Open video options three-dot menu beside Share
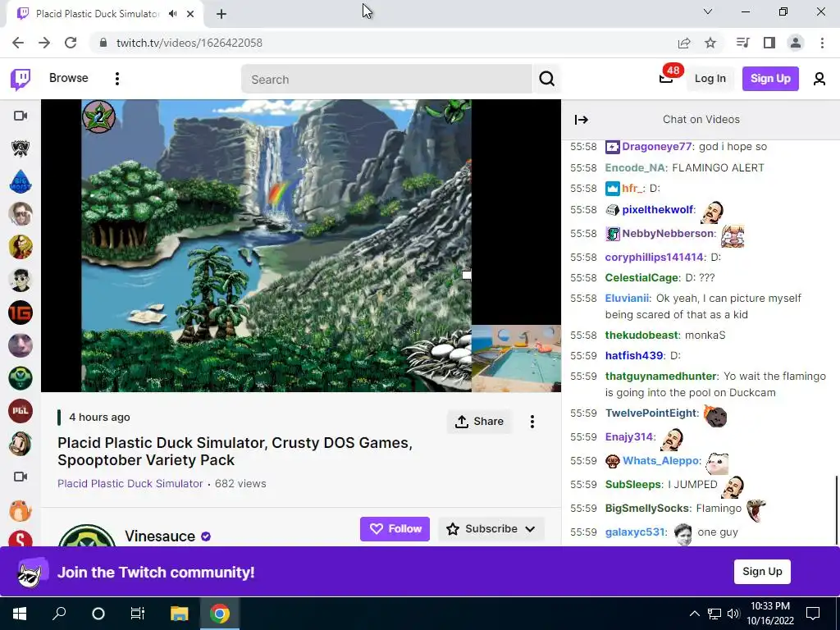 pyautogui.click(x=532, y=422)
